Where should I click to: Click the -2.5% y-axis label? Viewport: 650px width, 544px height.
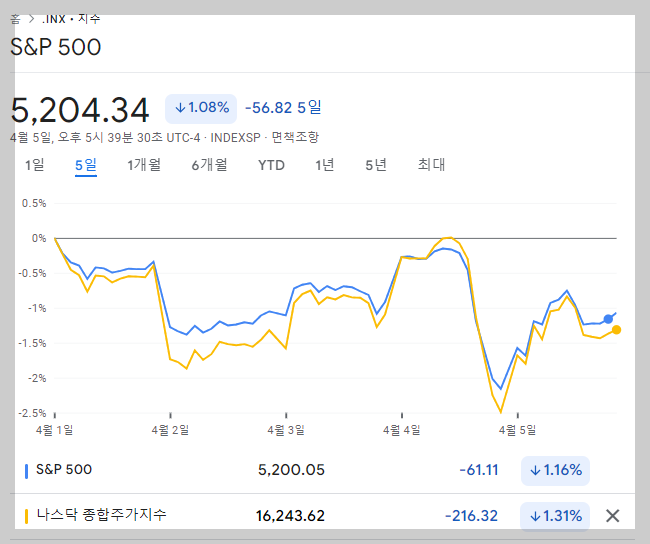32,413
